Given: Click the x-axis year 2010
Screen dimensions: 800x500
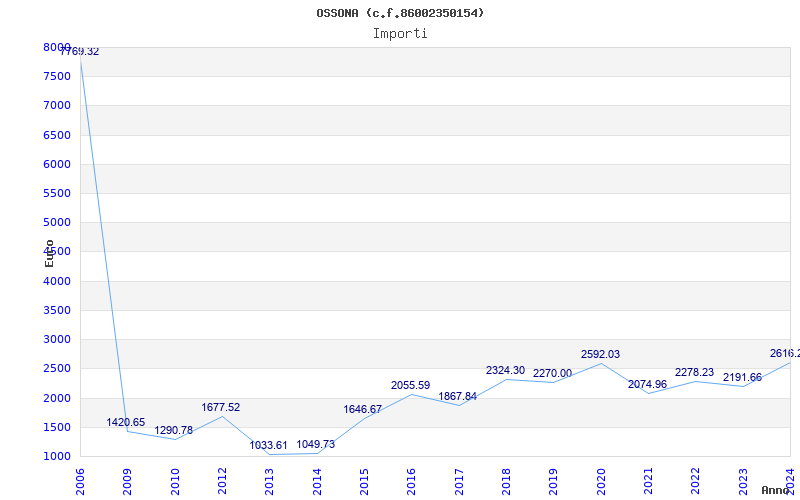Looking at the screenshot, I should point(175,482).
